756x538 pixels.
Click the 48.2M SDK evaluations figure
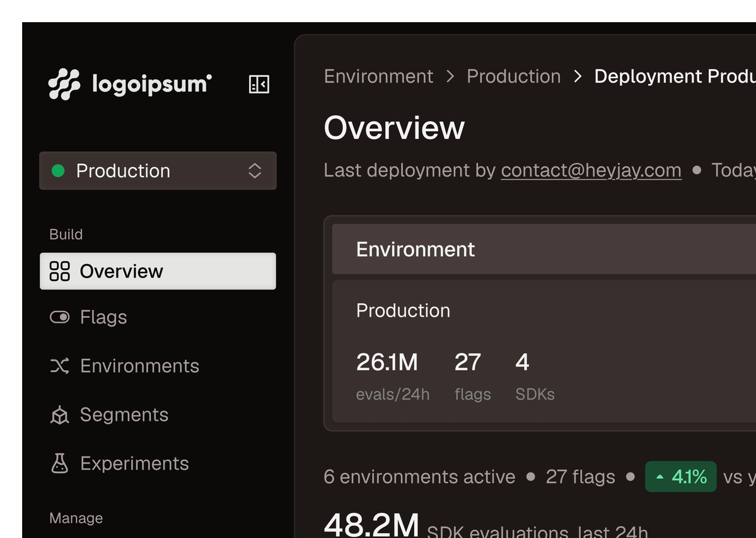point(371,525)
